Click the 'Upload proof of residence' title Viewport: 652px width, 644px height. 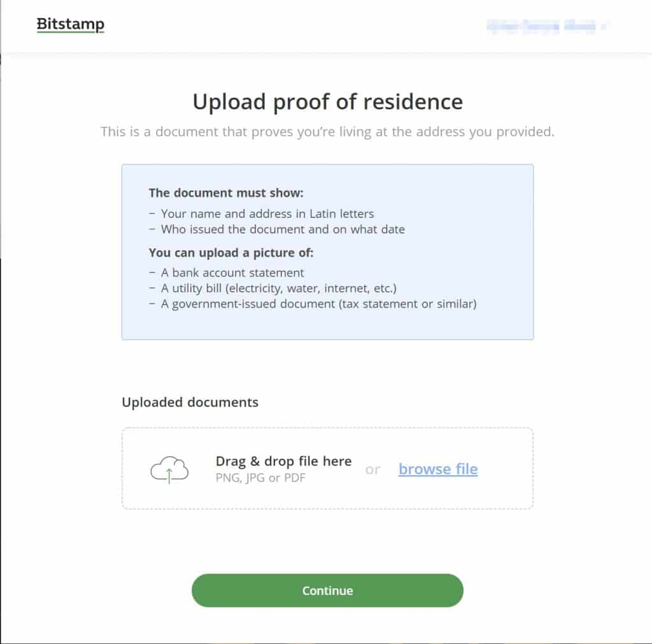tap(327, 102)
